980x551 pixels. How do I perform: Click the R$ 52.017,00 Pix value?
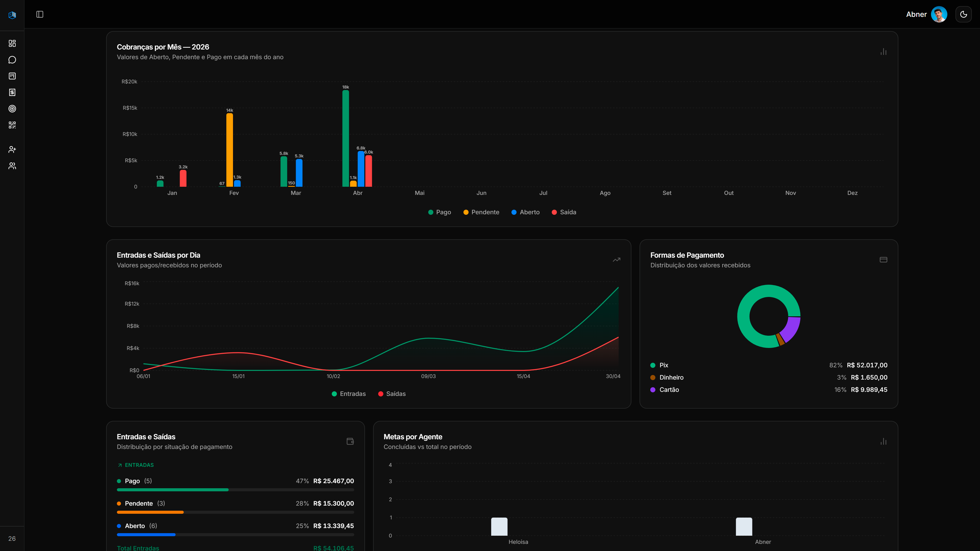[x=867, y=365]
